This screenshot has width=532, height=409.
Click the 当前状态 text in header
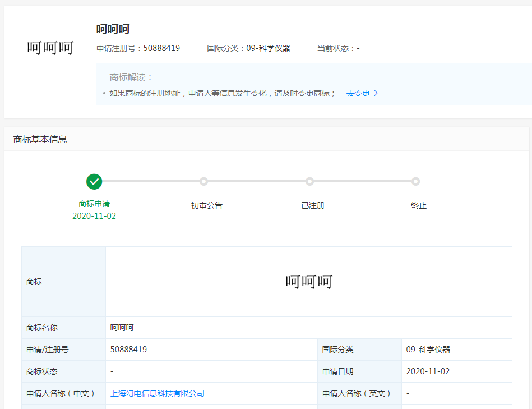[338, 48]
